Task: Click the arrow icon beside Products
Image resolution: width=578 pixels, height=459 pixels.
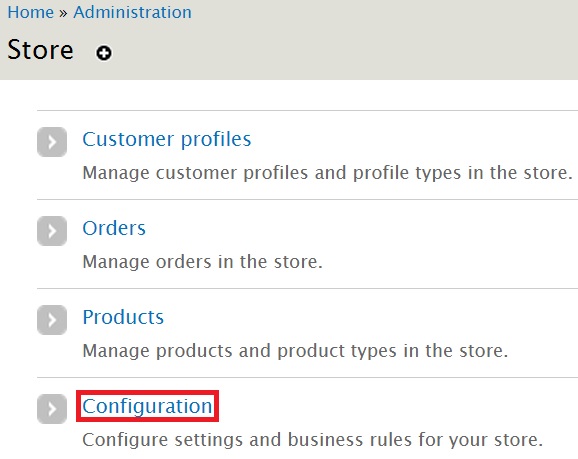Action: pos(52,320)
